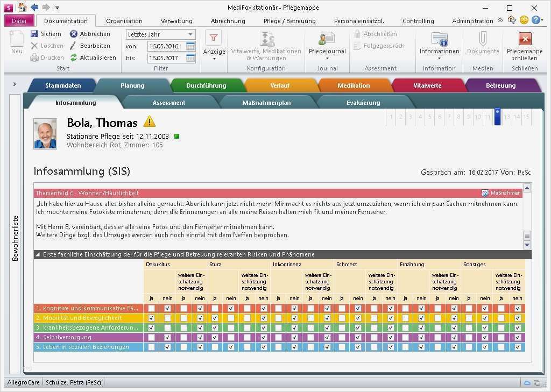Click the smiley feedback icon
The width and height of the screenshot is (551, 392).
pos(524,20)
